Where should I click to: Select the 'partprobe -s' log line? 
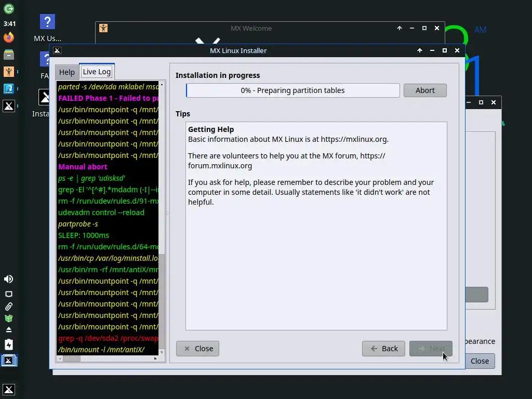78,224
